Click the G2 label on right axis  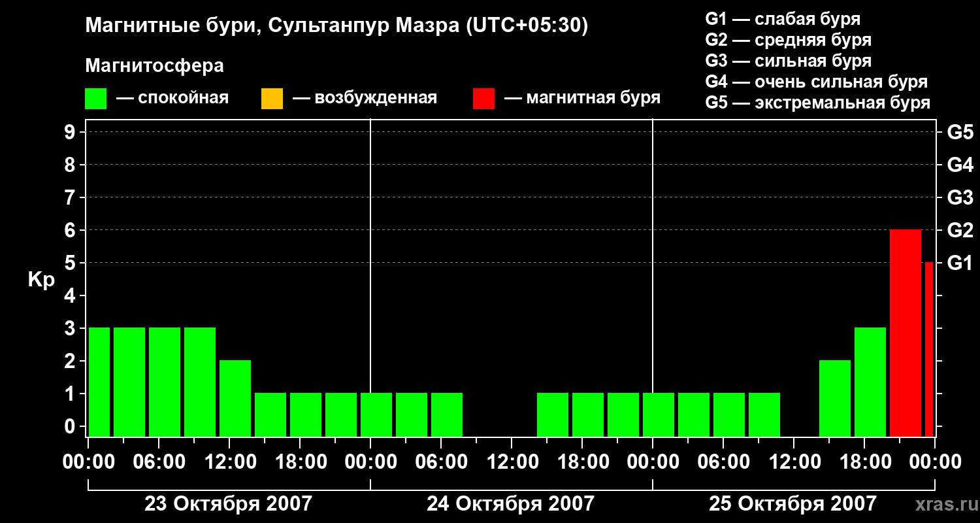pyautogui.click(x=960, y=230)
